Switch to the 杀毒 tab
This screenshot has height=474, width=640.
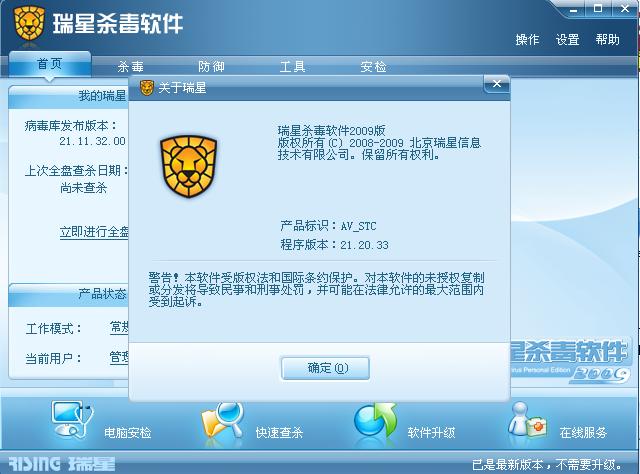tap(131, 67)
